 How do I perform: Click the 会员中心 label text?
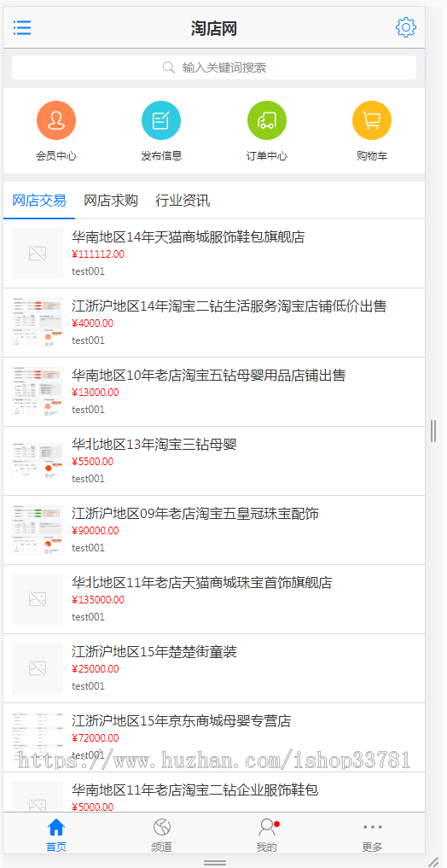[x=56, y=156]
